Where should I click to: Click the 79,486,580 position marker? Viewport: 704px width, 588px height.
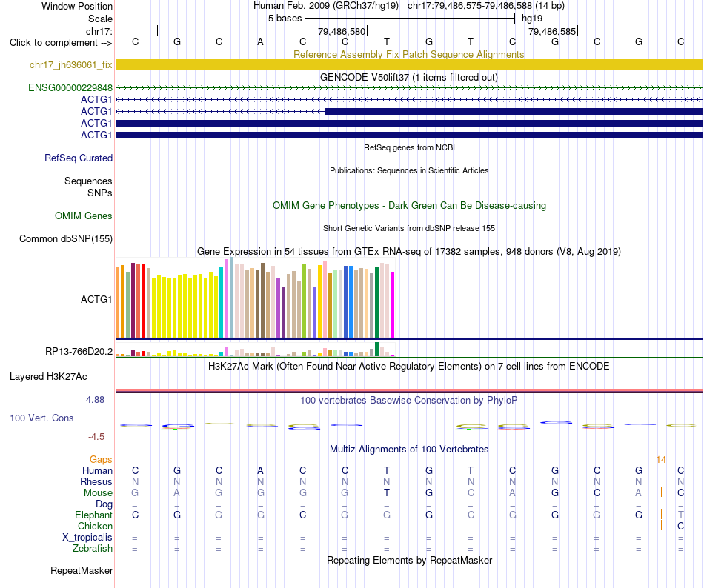342,31
